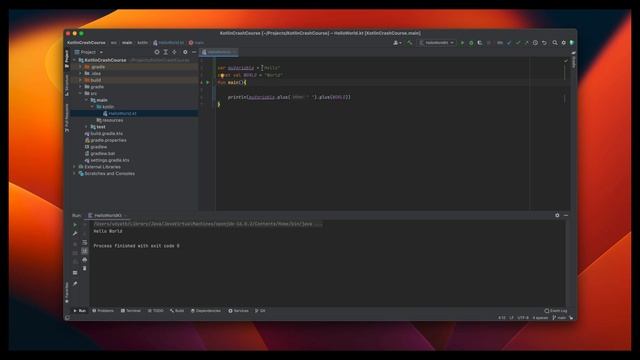Viewport: 640px width, 360px height.
Task: Select opened file locate icon in Project panel
Action: [157, 52]
